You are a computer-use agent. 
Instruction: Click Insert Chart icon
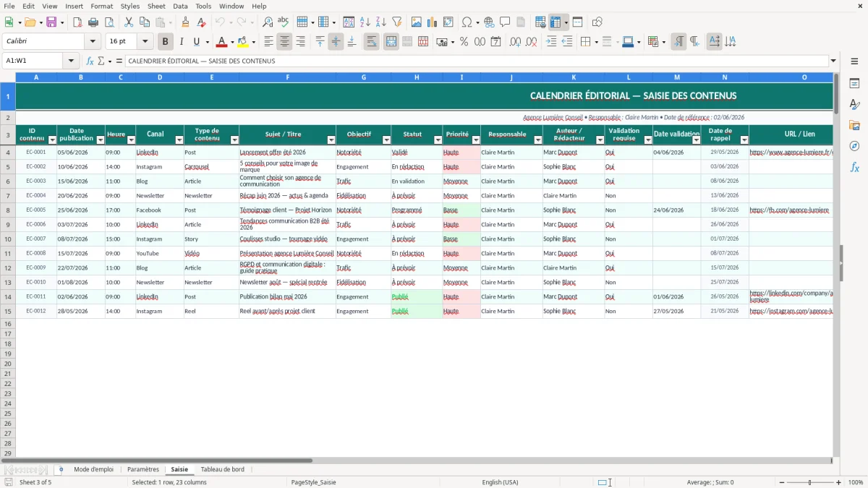click(x=433, y=22)
